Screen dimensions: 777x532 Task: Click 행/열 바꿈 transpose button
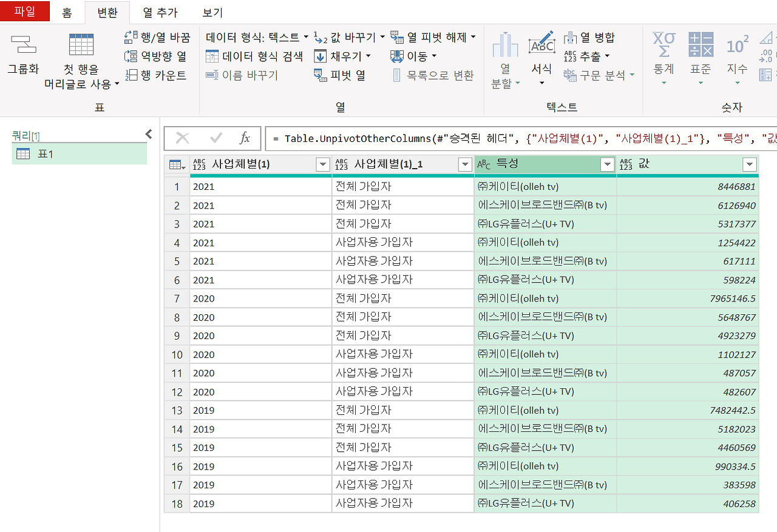(x=157, y=38)
